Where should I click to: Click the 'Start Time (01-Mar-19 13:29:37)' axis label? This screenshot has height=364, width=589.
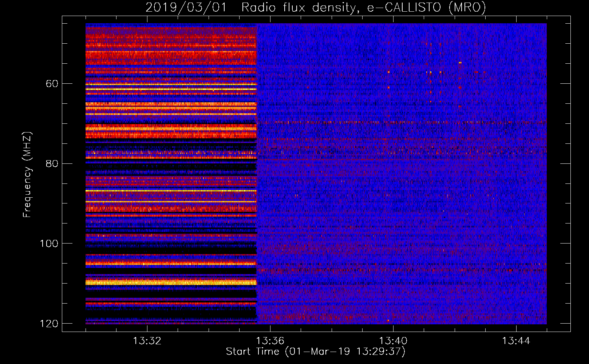[316, 352]
